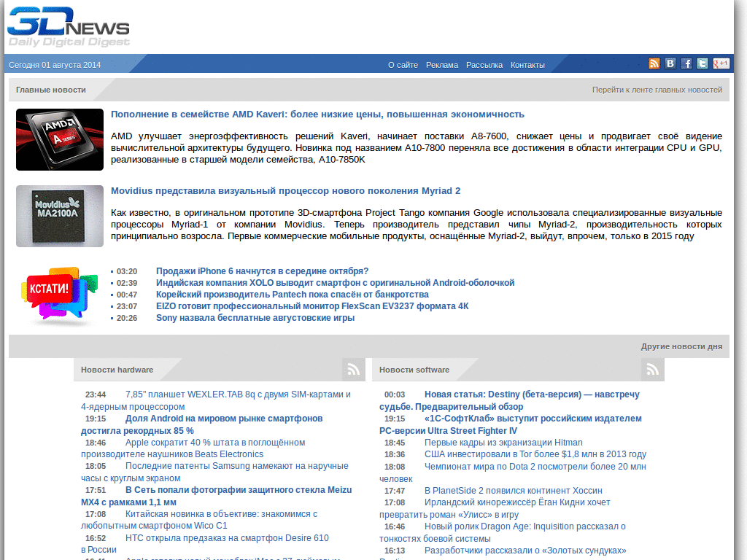Select the Новости software tab

tap(414, 369)
